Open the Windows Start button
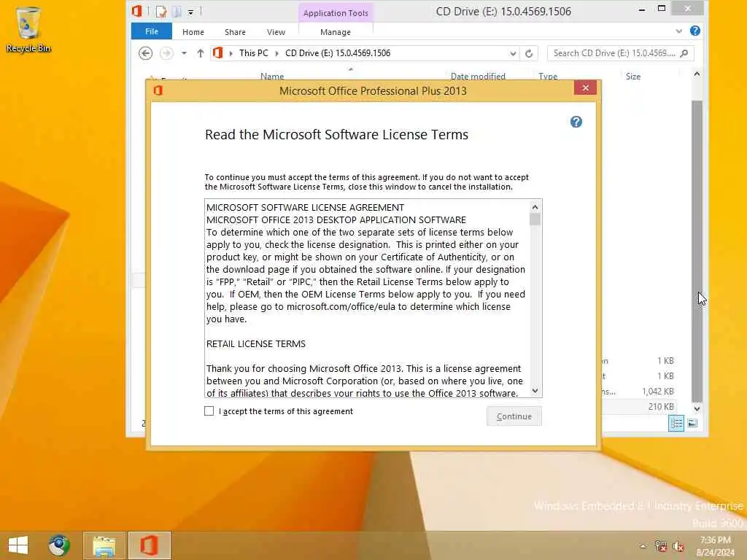 18,545
